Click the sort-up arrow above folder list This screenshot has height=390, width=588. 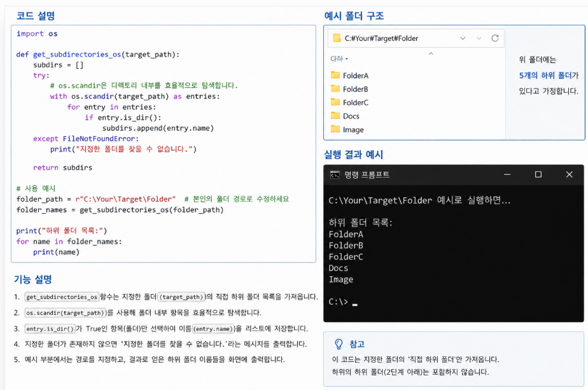tap(431, 53)
